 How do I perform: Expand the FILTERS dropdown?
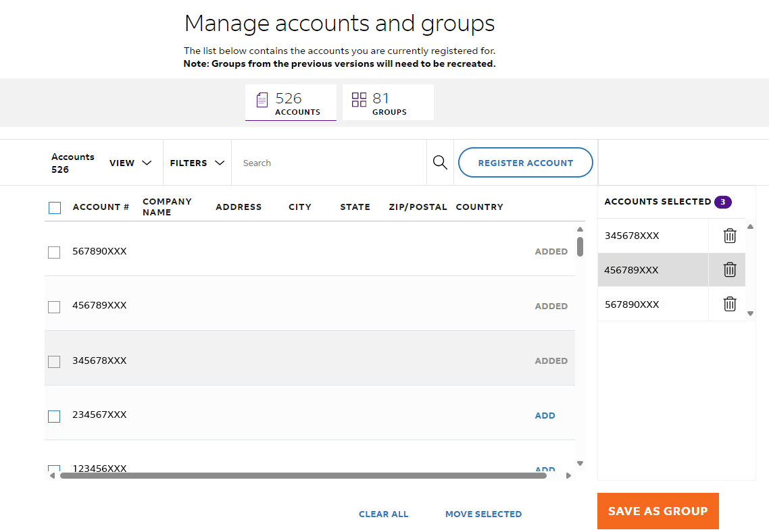(x=197, y=163)
